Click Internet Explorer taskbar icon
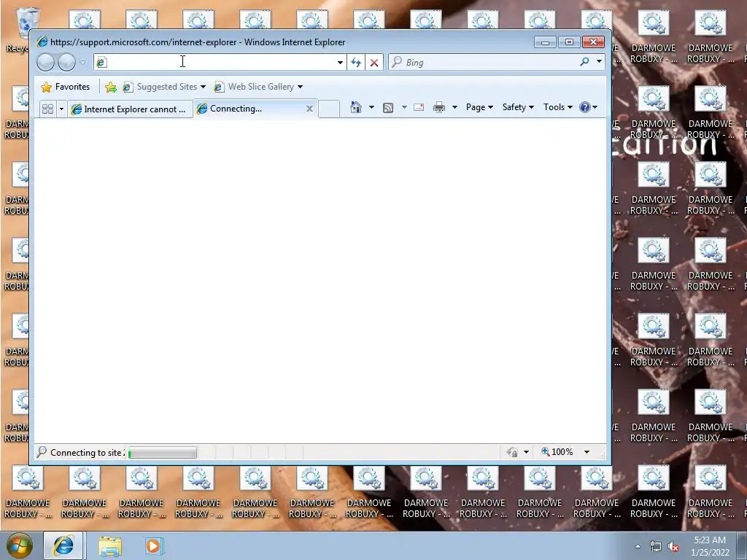747x560 pixels. click(64, 545)
